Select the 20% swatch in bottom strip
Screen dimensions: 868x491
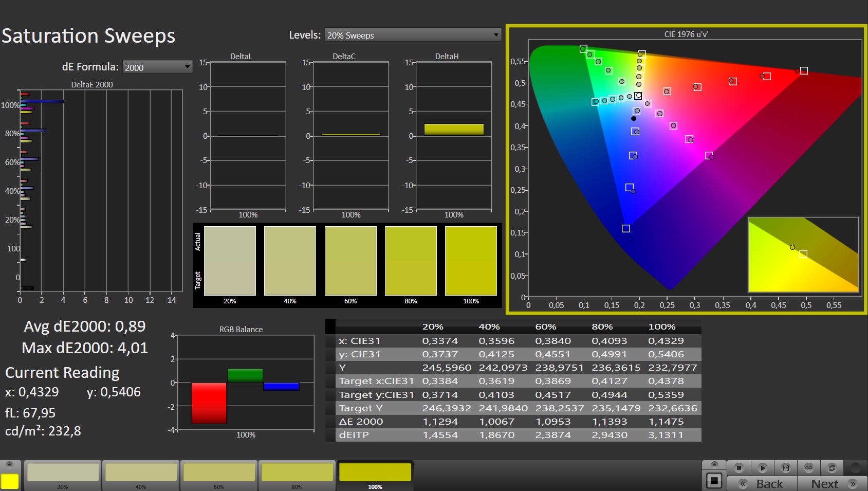point(63,473)
